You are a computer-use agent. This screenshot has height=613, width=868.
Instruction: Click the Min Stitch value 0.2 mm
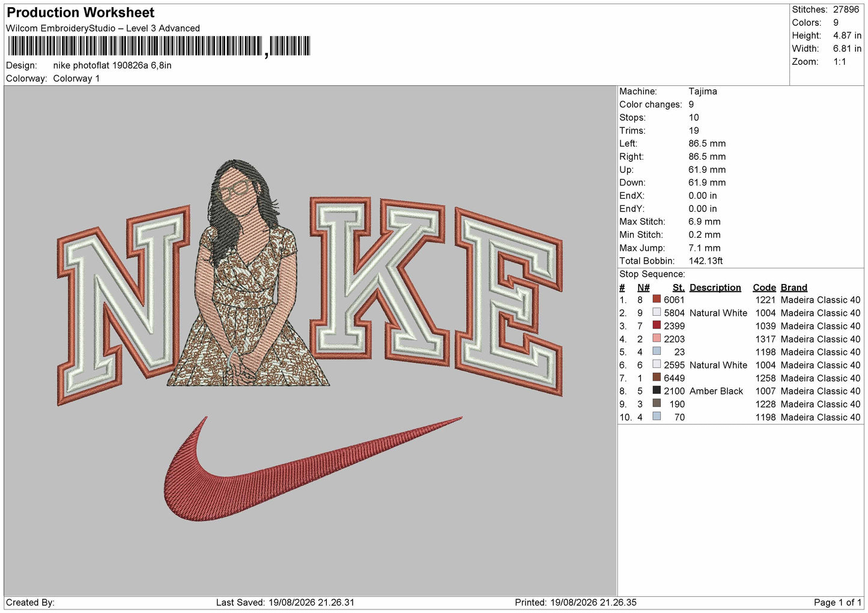(704, 235)
